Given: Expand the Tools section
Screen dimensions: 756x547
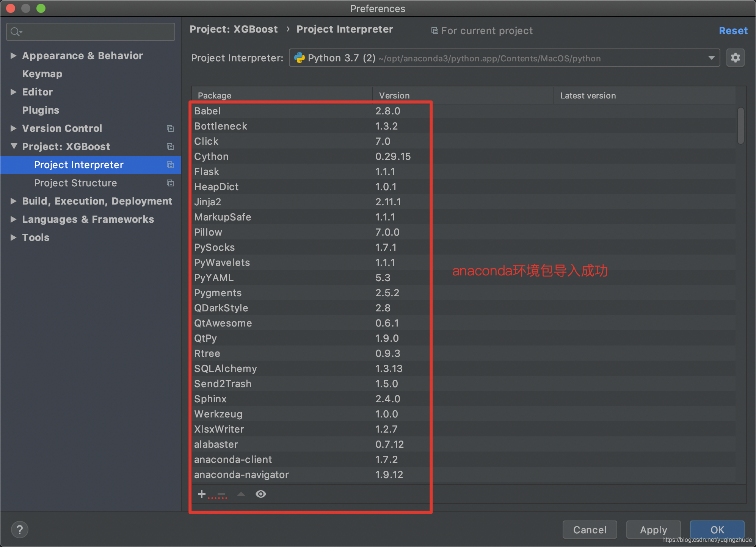Looking at the screenshot, I should click(13, 238).
